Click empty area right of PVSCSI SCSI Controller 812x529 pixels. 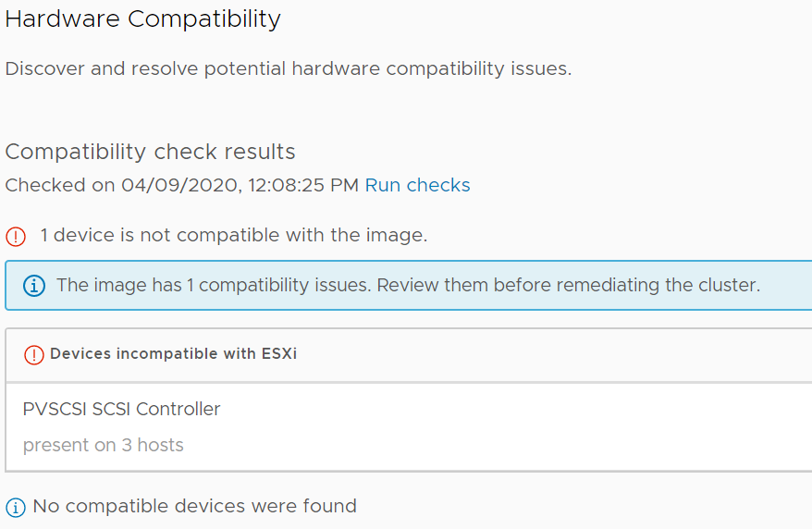click(555, 409)
